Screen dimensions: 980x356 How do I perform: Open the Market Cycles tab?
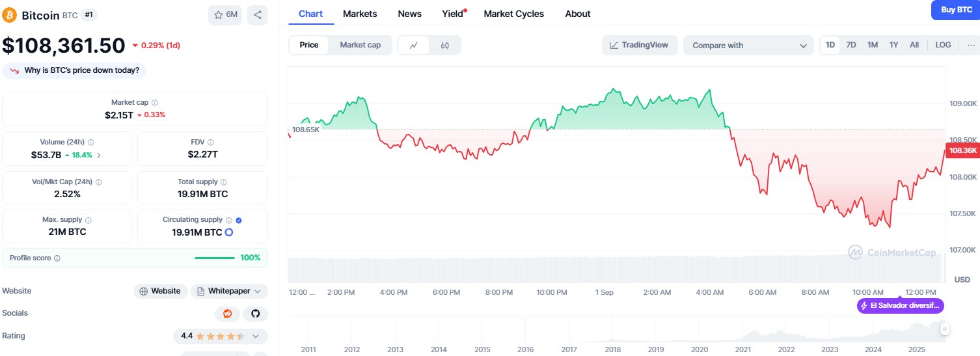click(513, 14)
